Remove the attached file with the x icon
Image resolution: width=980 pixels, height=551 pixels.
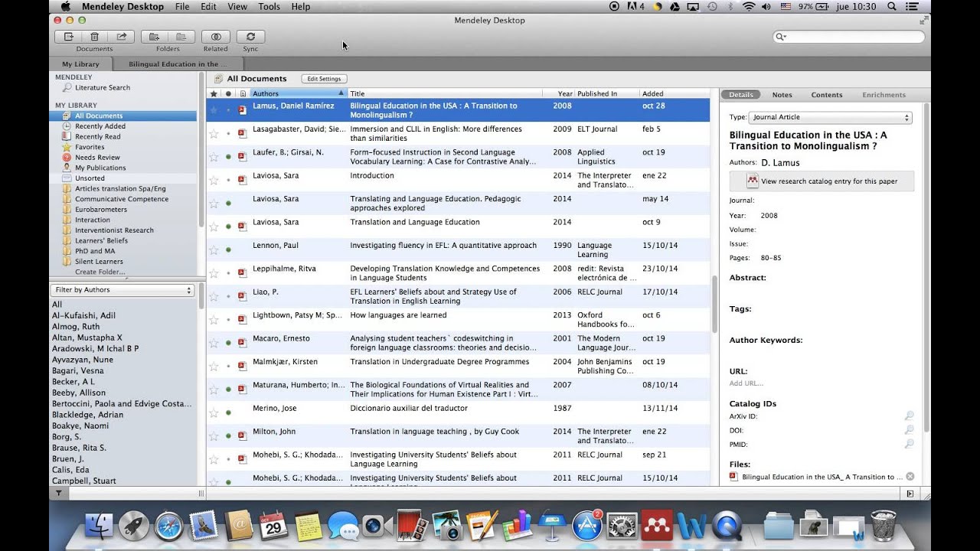910,477
